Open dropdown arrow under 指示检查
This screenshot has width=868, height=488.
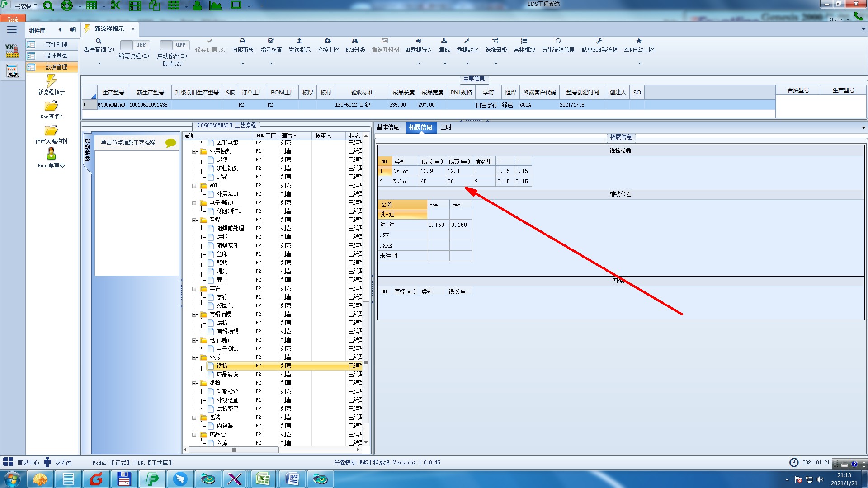click(271, 63)
